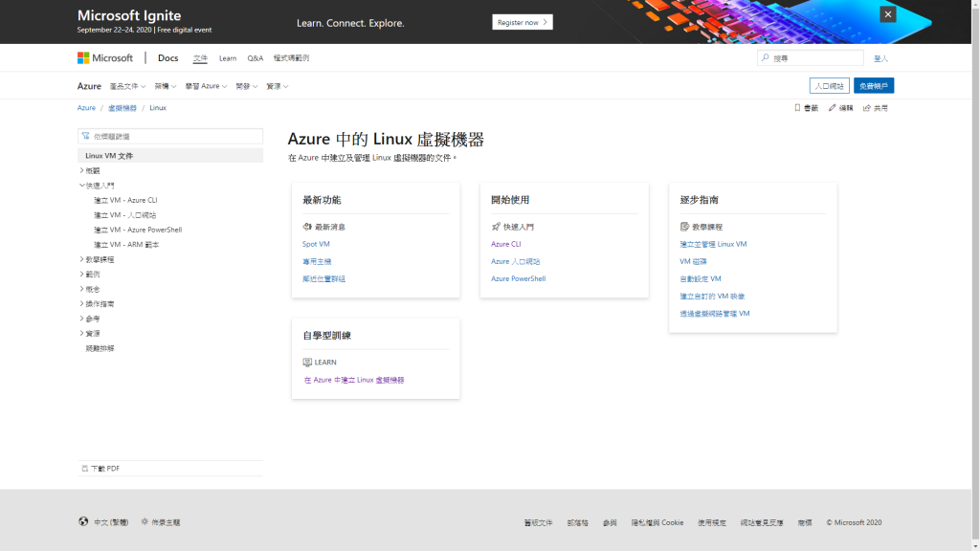The height and width of the screenshot is (551, 980).
Task: Open 建立 VM - ARM 範本 in sidebar
Action: tap(126, 245)
